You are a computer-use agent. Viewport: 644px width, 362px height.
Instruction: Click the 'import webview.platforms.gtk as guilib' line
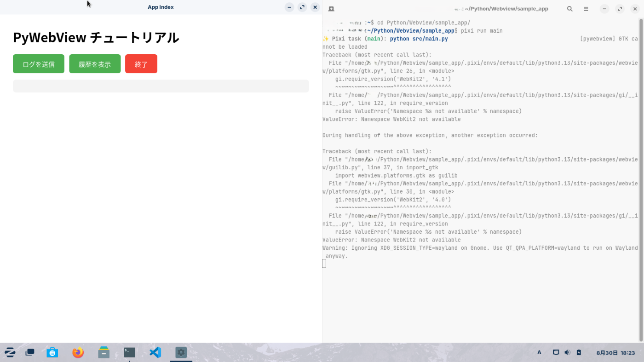click(397, 176)
